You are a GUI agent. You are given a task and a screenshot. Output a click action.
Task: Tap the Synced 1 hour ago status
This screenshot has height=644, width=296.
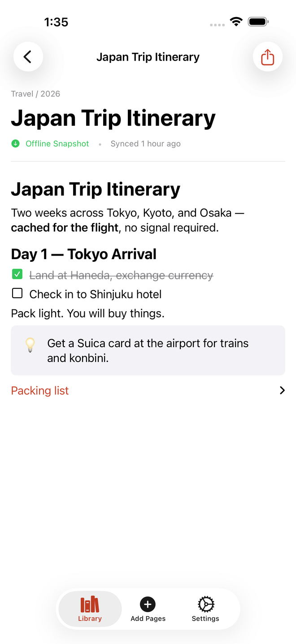(146, 144)
